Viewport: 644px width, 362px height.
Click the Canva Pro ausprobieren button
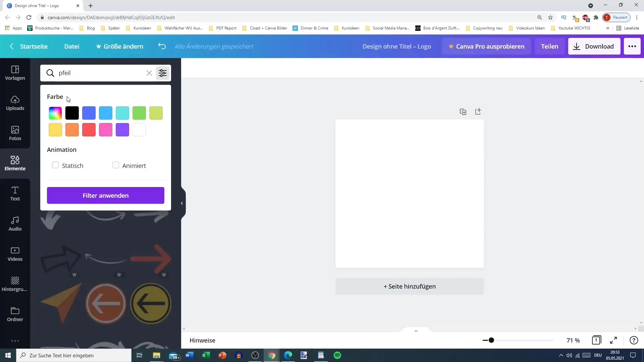tap(486, 46)
